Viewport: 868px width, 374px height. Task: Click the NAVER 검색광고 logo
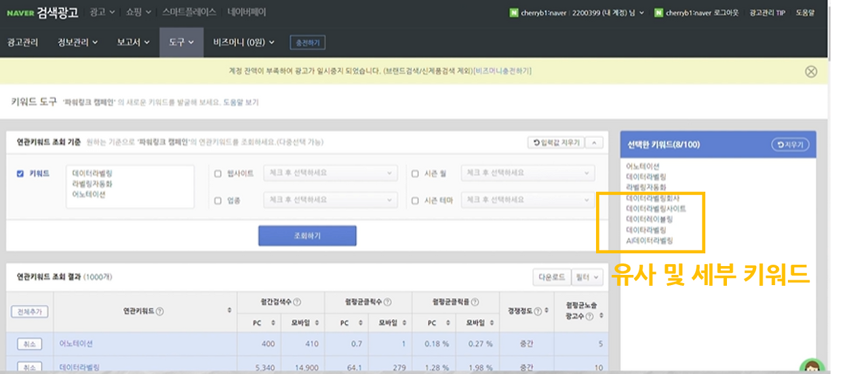(42, 12)
